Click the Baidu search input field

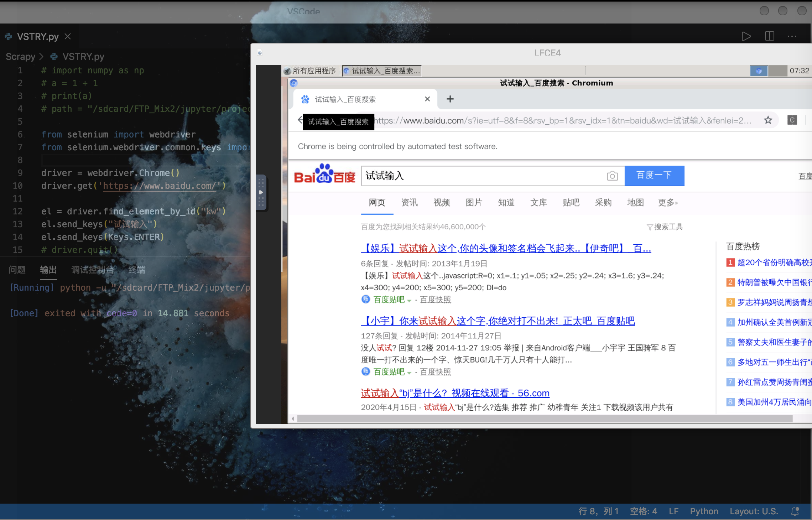pyautogui.click(x=481, y=176)
